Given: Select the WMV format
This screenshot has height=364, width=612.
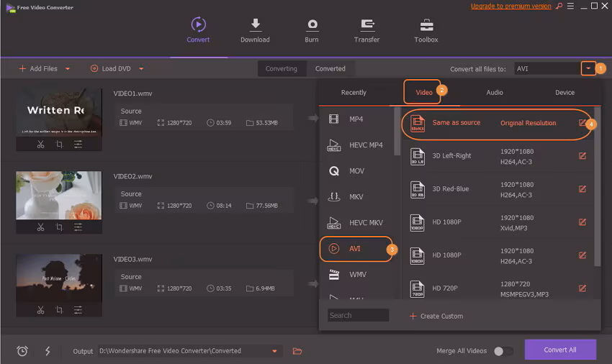Looking at the screenshot, I should pyautogui.click(x=357, y=274).
